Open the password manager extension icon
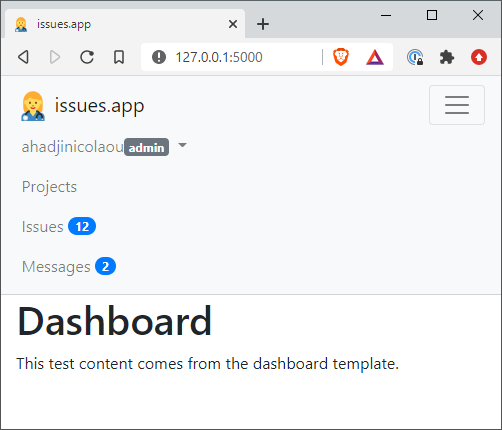Image resolution: width=502 pixels, height=430 pixels. click(x=415, y=57)
